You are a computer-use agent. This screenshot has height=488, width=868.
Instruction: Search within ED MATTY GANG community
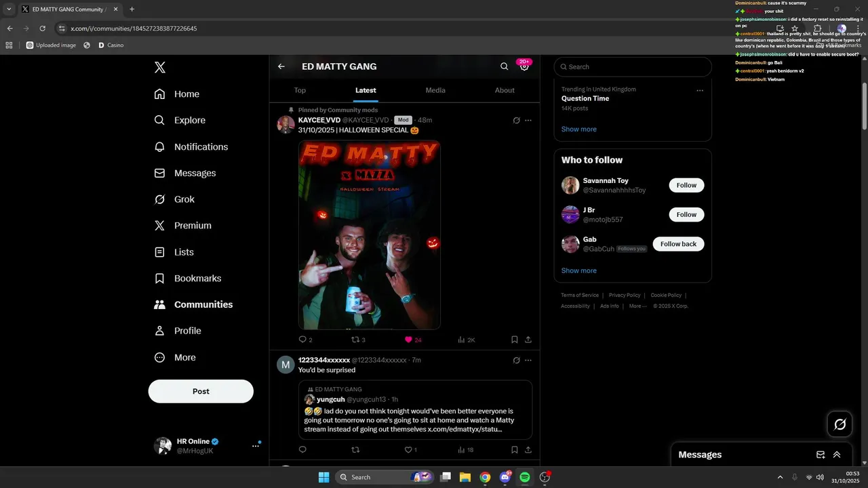pyautogui.click(x=504, y=66)
